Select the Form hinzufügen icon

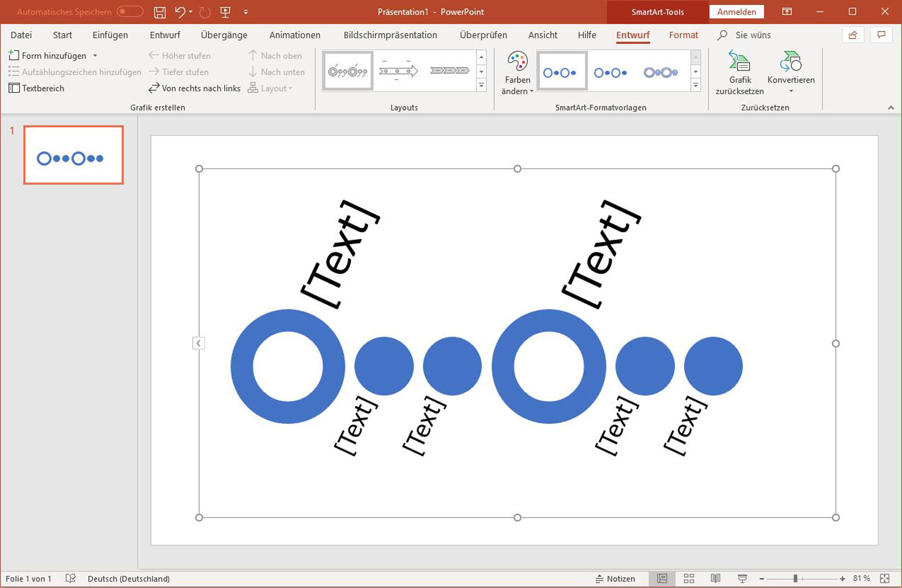tap(13, 55)
